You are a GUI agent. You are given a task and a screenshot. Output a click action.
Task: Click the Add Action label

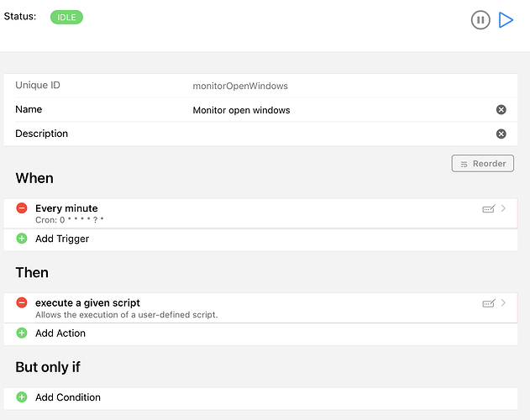tap(60, 333)
